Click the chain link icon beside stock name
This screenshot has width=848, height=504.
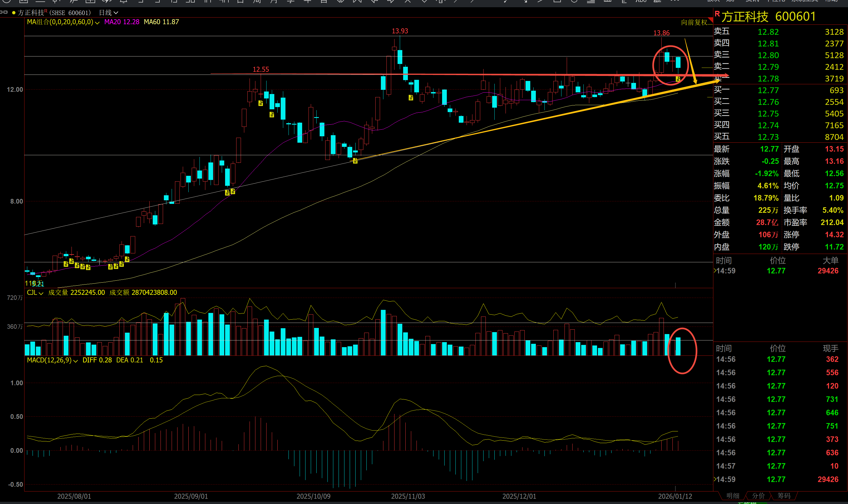pyautogui.click(x=4, y=13)
